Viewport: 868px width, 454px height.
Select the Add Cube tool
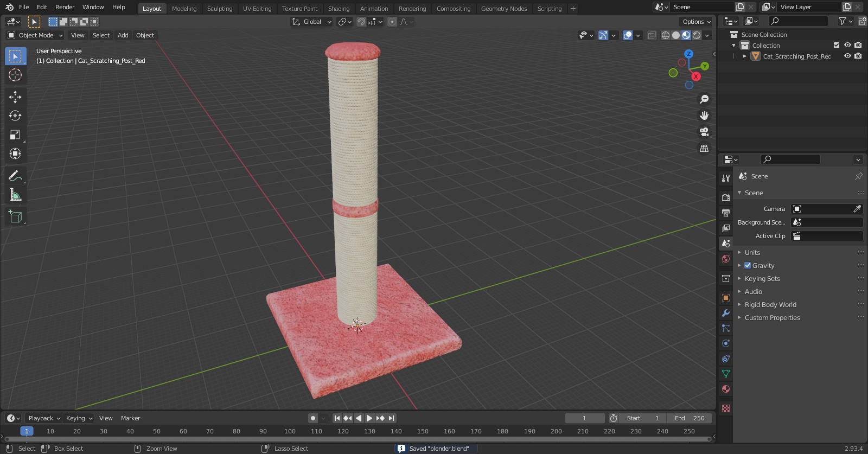click(x=15, y=216)
